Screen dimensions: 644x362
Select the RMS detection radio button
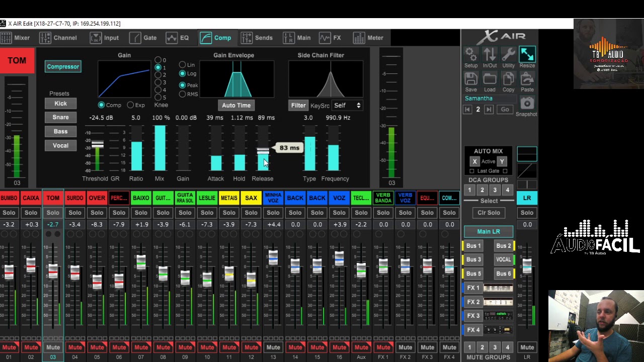pos(182,94)
